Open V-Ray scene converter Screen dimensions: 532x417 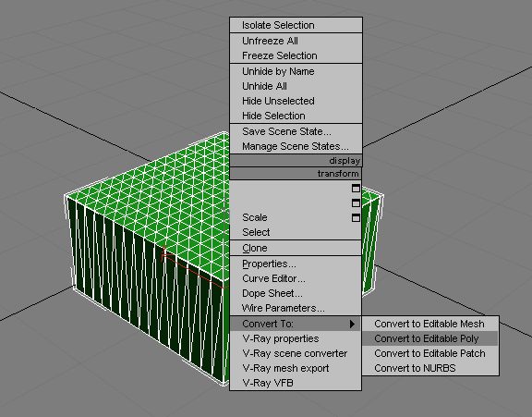[296, 353]
